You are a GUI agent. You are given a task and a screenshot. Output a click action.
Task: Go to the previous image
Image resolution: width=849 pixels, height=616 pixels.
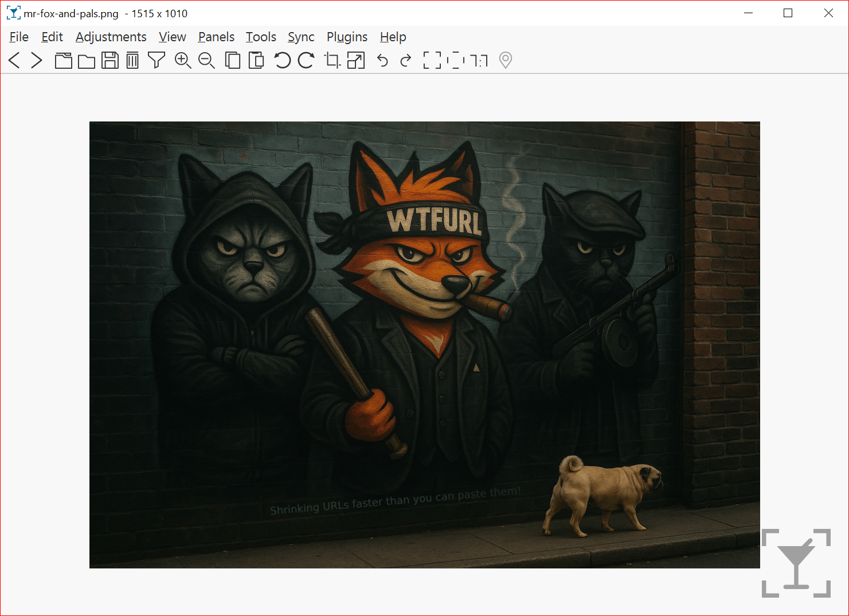click(x=14, y=60)
